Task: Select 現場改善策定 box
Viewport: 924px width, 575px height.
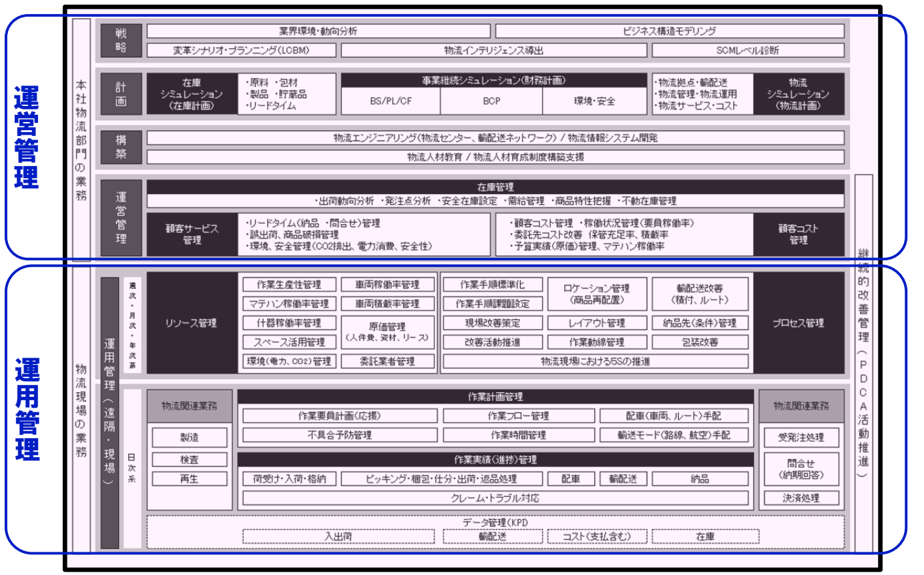Action: [x=493, y=323]
